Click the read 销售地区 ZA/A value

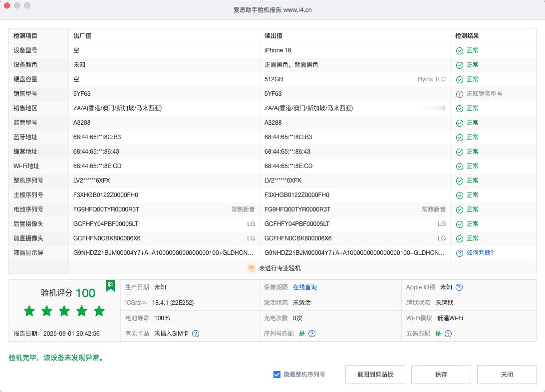308,108
